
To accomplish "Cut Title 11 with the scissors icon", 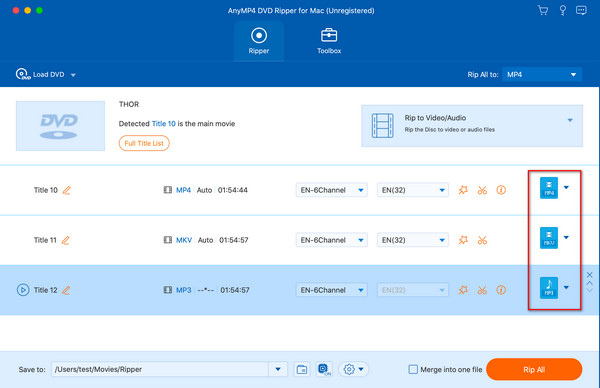I will (x=482, y=240).
